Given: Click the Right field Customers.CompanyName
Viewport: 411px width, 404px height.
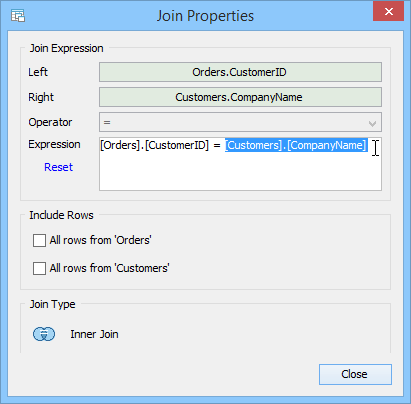Looking at the screenshot, I should click(240, 97).
